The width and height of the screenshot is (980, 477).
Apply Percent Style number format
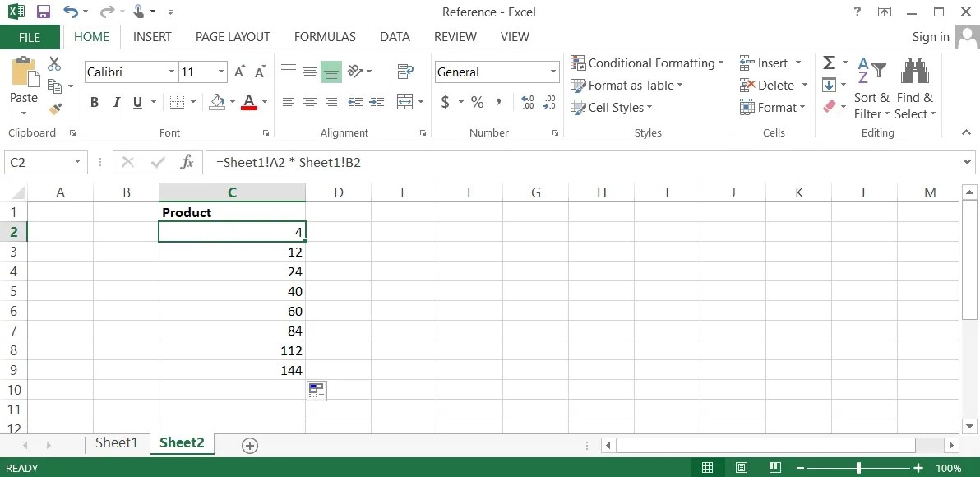click(477, 103)
